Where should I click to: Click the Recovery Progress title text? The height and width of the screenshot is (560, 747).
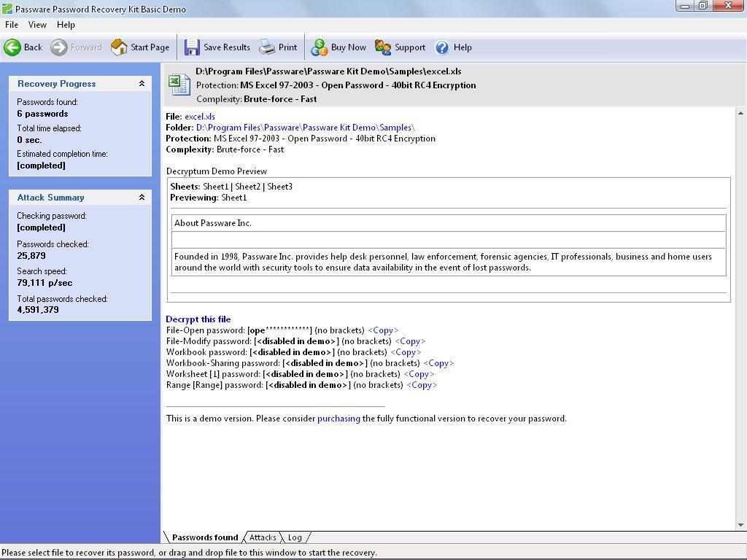click(57, 83)
